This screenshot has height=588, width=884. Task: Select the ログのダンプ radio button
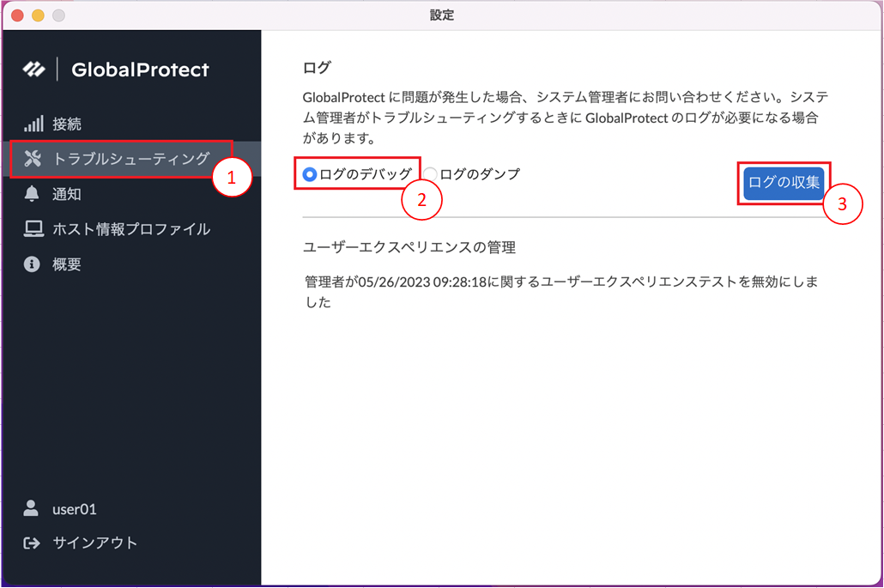[x=430, y=174]
